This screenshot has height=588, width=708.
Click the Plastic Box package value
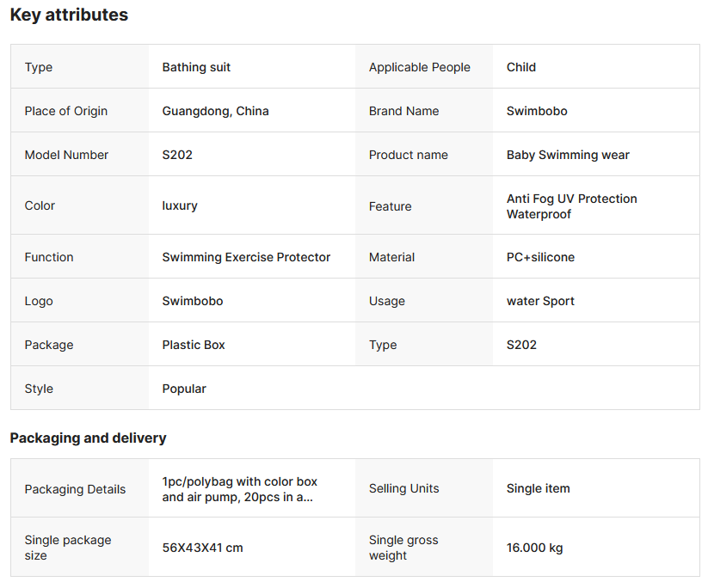(194, 345)
